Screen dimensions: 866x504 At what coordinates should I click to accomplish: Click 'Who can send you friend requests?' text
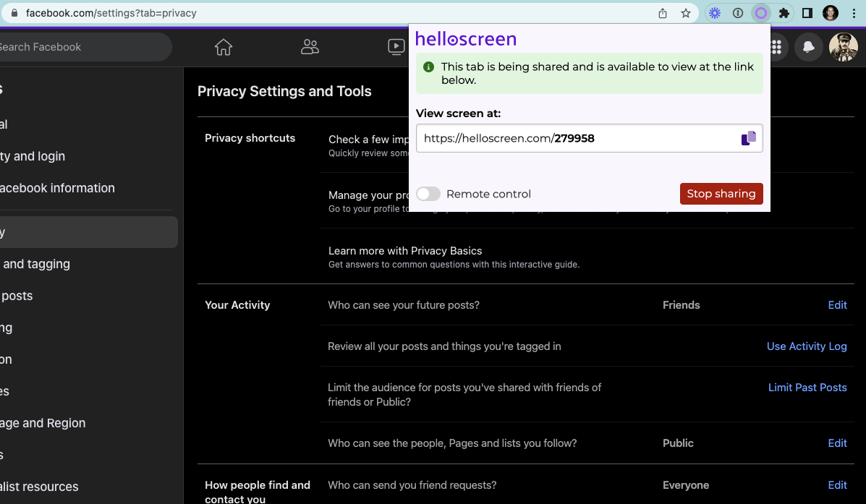(412, 485)
